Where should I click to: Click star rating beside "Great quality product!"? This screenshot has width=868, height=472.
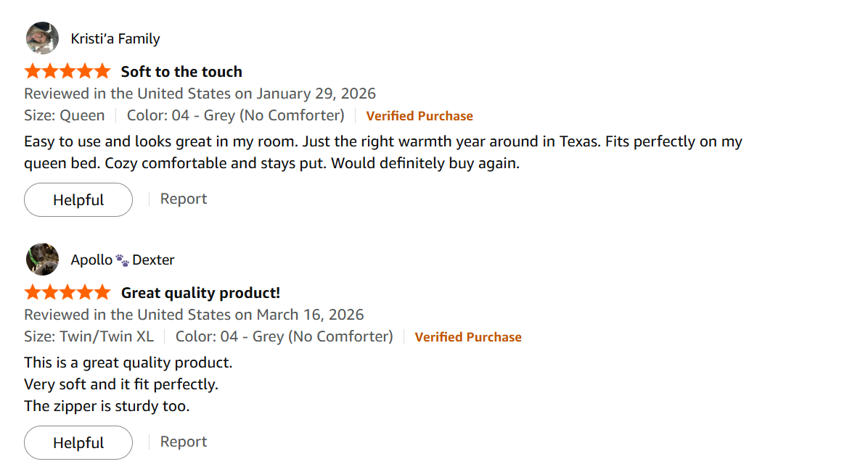[x=67, y=292]
